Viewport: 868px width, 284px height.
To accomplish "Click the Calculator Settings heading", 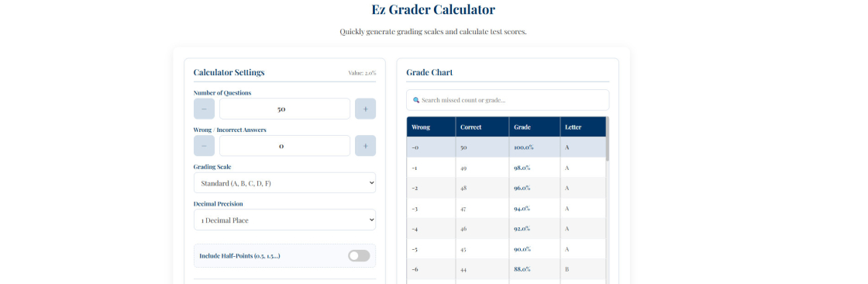I will (x=229, y=73).
